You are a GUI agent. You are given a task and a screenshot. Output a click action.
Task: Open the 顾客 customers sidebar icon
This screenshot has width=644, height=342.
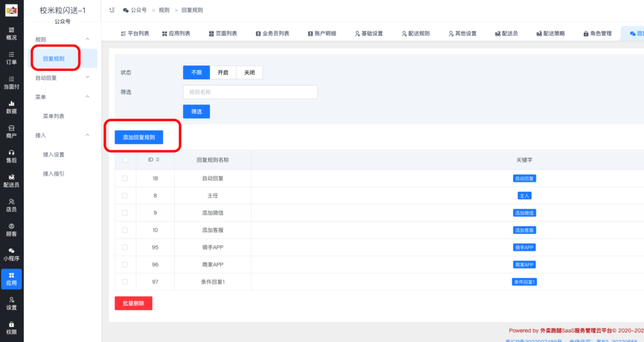click(x=11, y=230)
